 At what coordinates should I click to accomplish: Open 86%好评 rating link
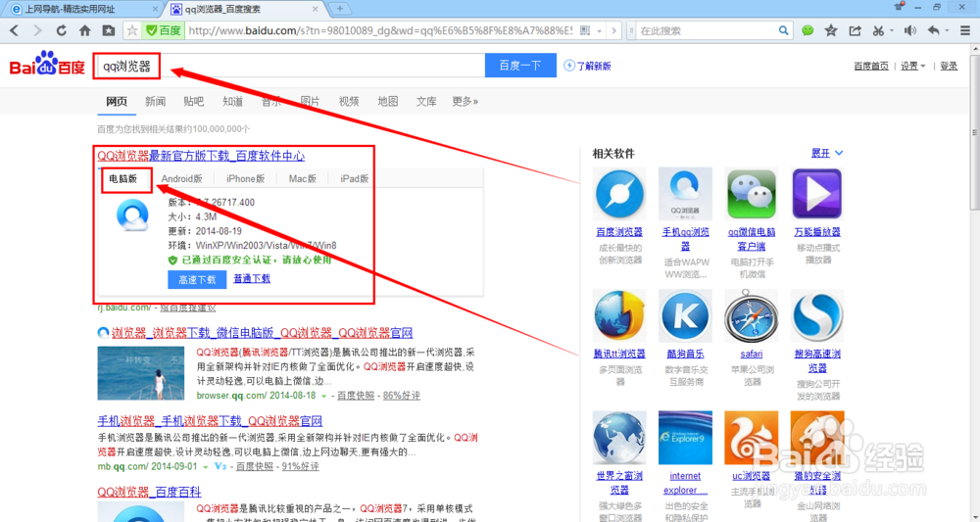[401, 396]
